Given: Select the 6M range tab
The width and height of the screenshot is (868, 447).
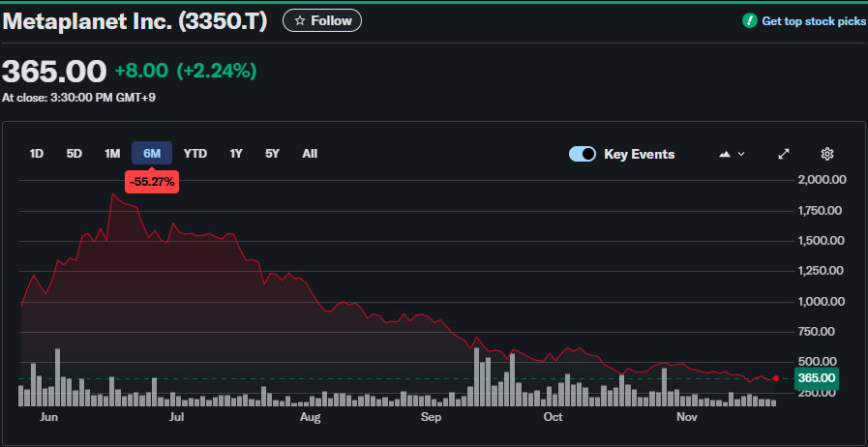Looking at the screenshot, I should tap(152, 153).
